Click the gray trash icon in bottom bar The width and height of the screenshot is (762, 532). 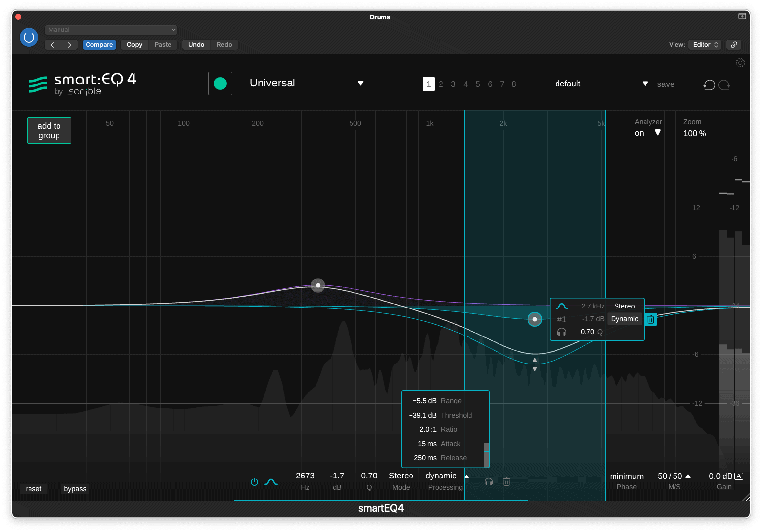pos(506,482)
